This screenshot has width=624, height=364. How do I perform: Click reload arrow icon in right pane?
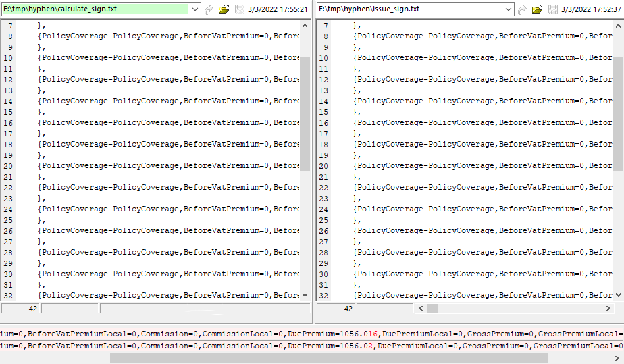coord(522,9)
